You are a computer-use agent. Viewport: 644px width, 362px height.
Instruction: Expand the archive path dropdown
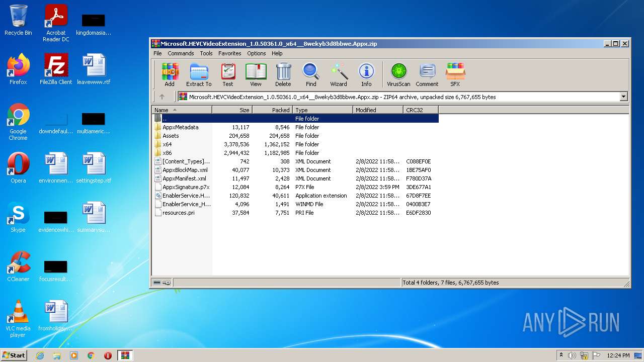(x=624, y=97)
